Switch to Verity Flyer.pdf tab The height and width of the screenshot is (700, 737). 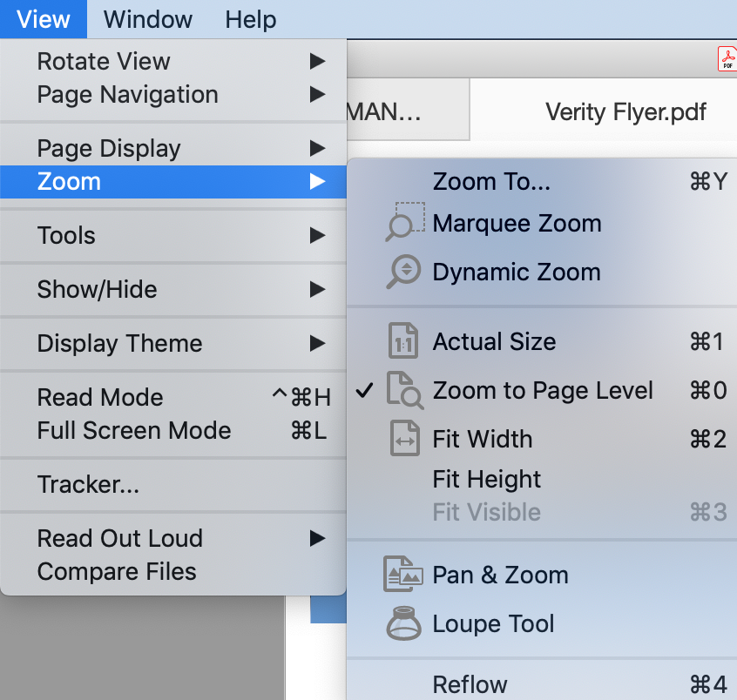(x=625, y=112)
